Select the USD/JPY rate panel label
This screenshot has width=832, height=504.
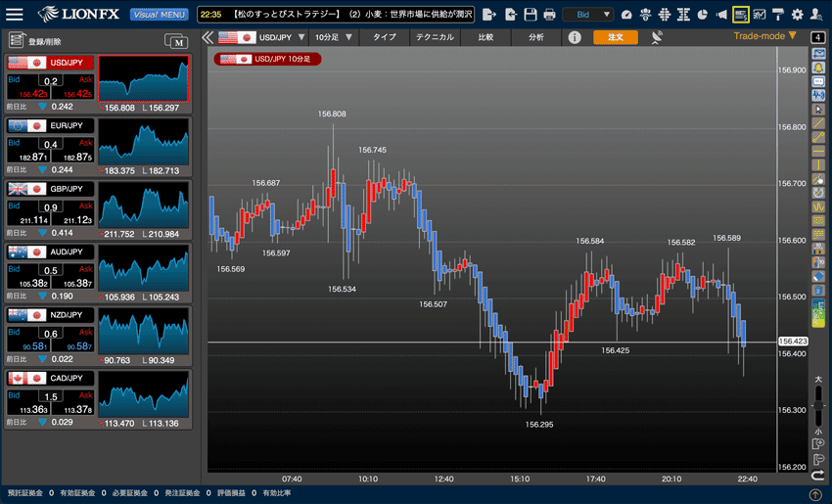click(50, 63)
